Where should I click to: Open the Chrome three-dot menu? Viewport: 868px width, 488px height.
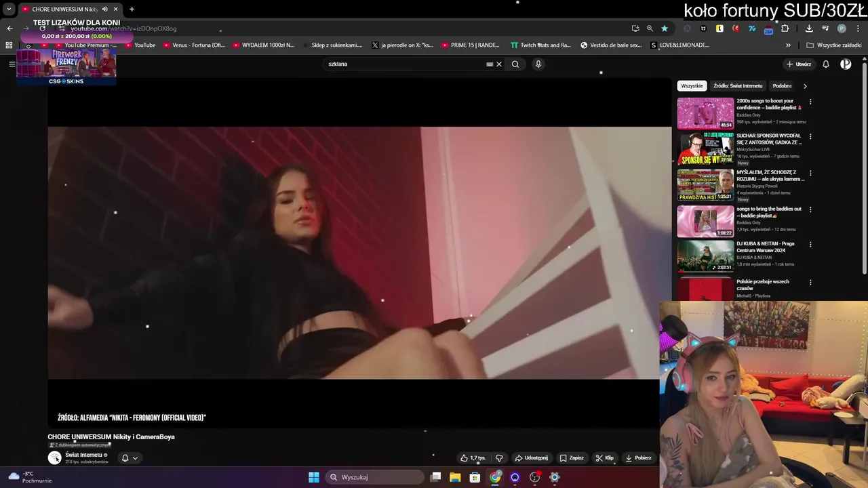[x=858, y=28]
